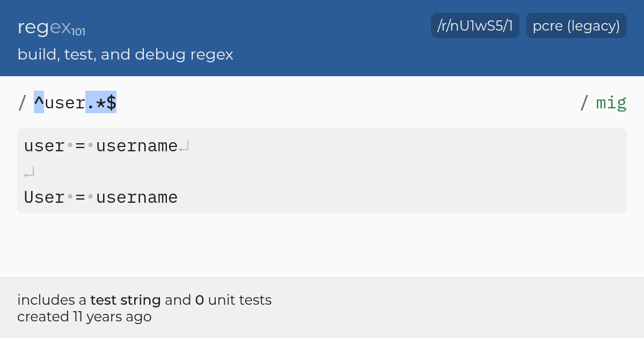Click the mig flags after the regex
Screen dimensions: 644x338
click(611, 102)
